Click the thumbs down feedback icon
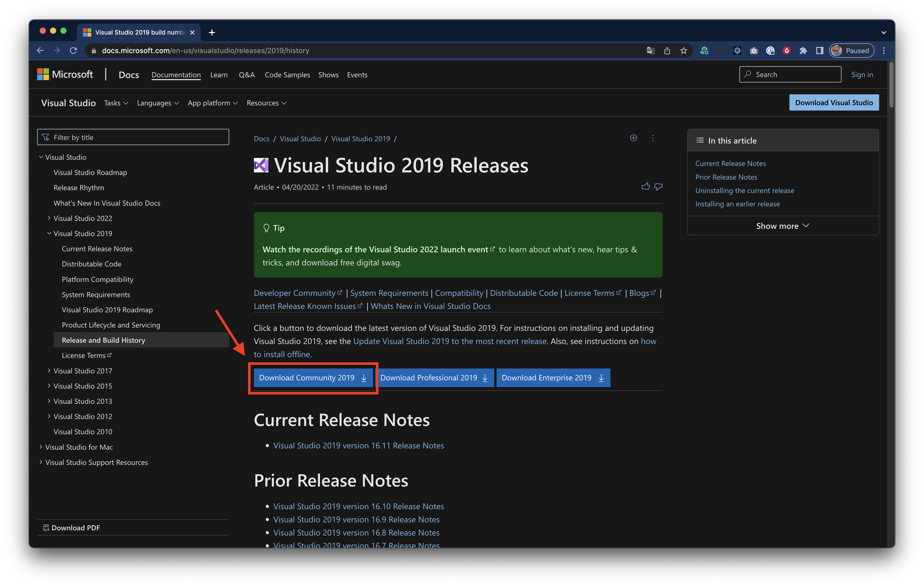 658,187
